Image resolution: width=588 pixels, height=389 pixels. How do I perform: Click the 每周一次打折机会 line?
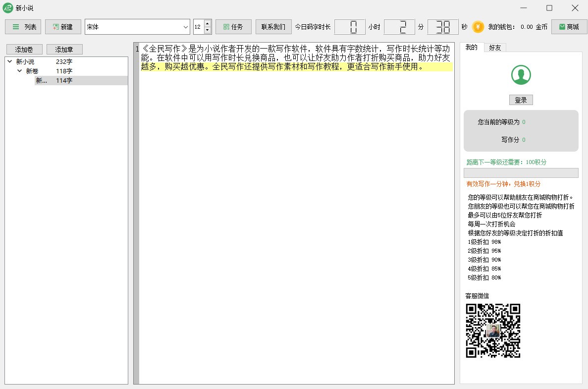491,224
